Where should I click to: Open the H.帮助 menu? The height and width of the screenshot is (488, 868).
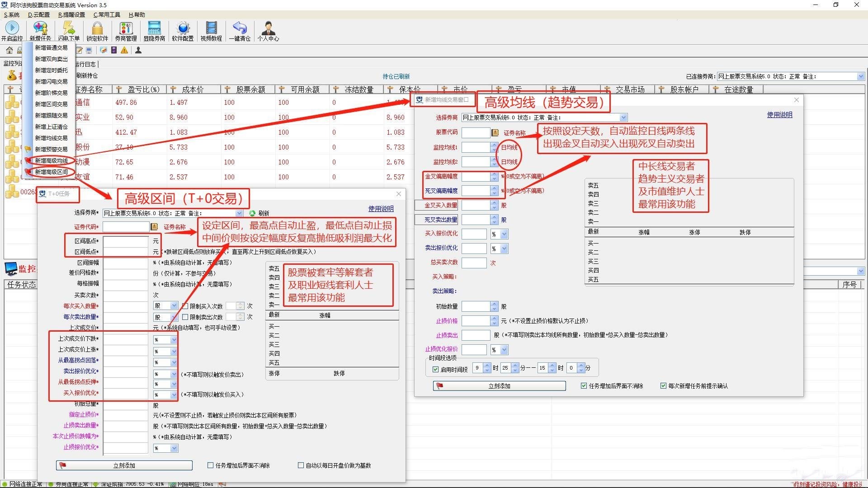point(137,14)
